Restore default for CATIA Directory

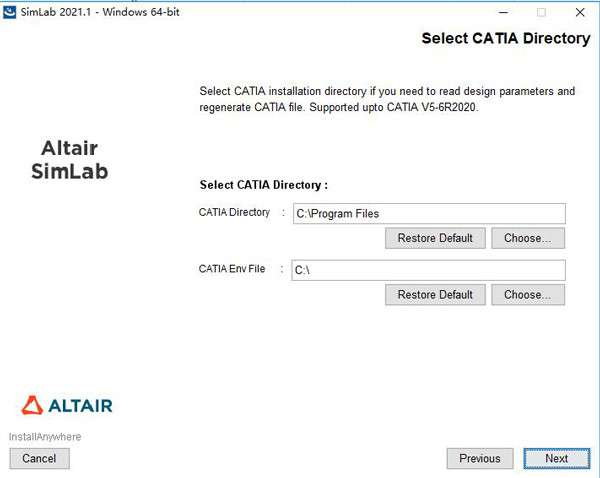pyautogui.click(x=435, y=238)
